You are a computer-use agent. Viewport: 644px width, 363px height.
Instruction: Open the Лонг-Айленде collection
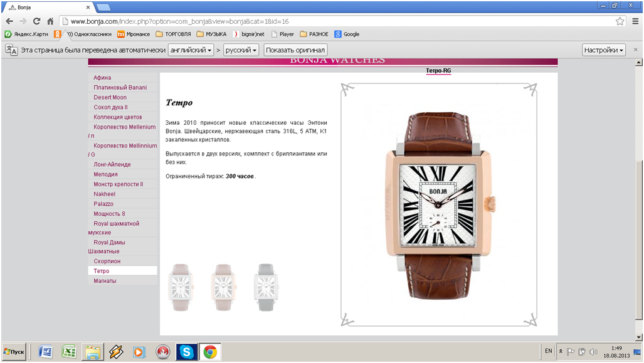click(112, 164)
